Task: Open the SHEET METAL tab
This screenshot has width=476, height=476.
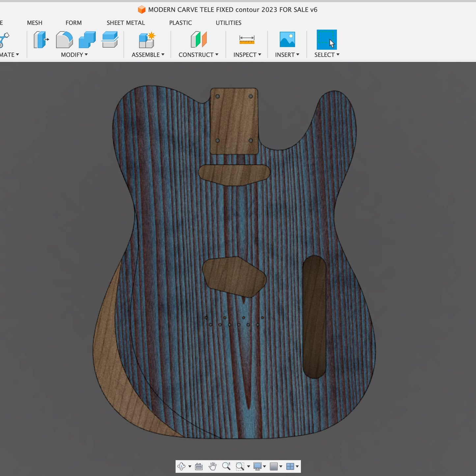Action: click(x=126, y=23)
